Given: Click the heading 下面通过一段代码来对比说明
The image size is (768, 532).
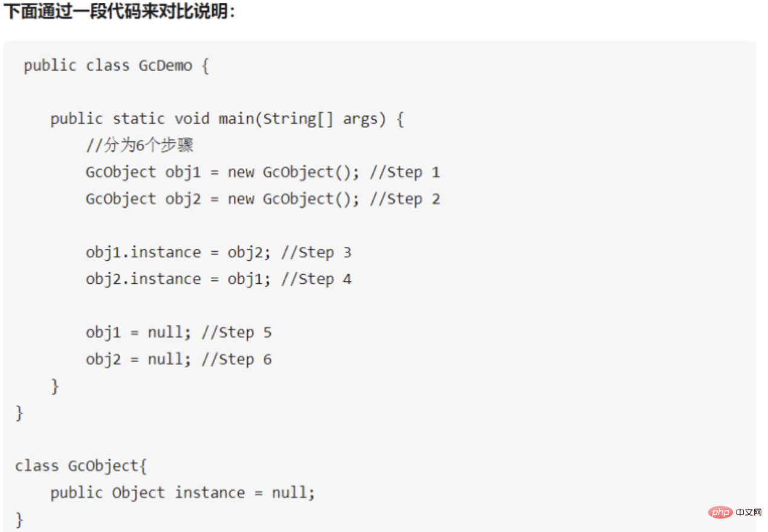Looking at the screenshot, I should coord(120,11).
